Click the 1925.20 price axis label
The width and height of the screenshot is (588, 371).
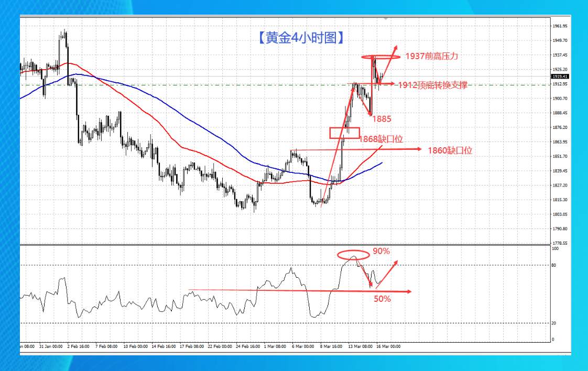pyautogui.click(x=560, y=69)
